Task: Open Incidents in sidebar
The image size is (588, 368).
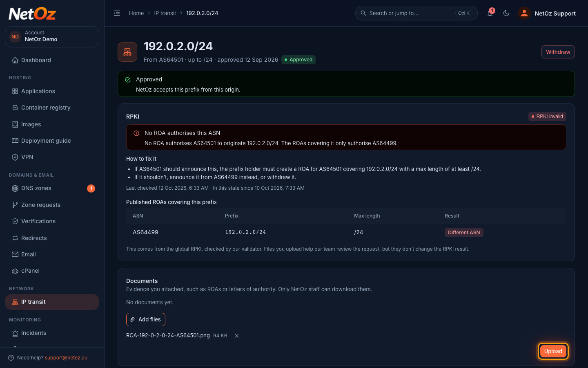Action: (x=52, y=333)
